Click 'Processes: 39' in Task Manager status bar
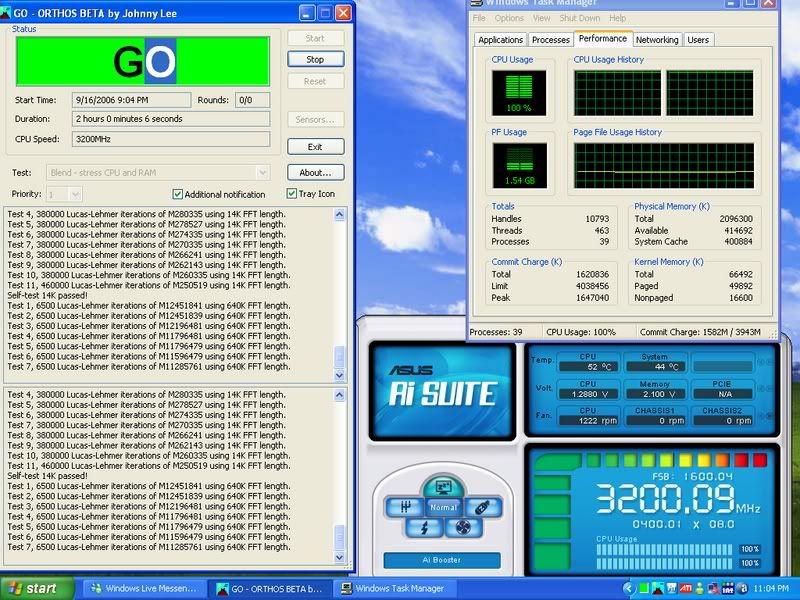 (496, 332)
